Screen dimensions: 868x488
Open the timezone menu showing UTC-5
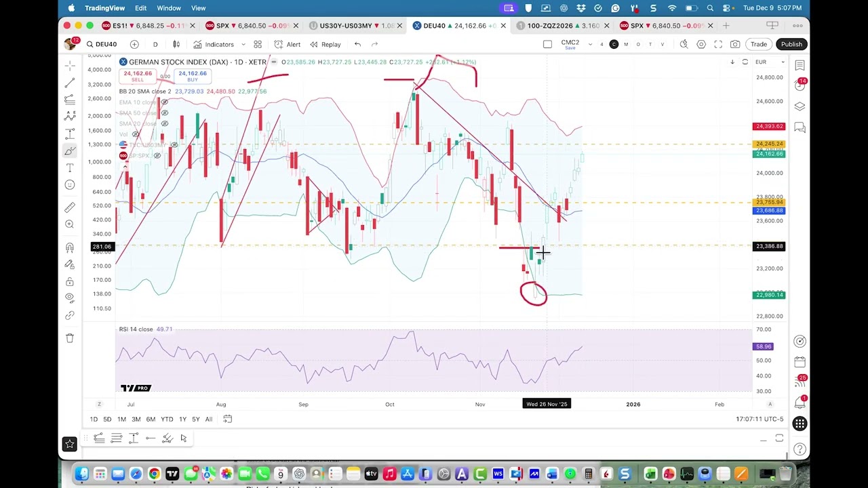click(x=759, y=420)
